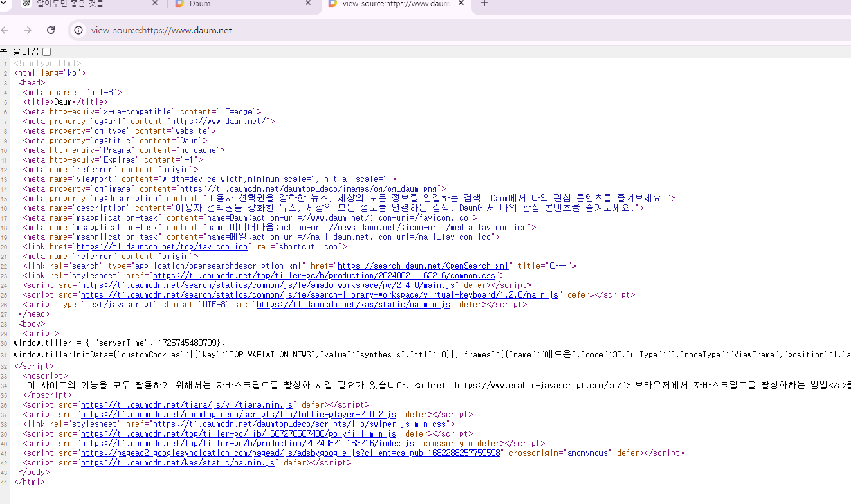Click the og:title "Daum" meta line

115,140
